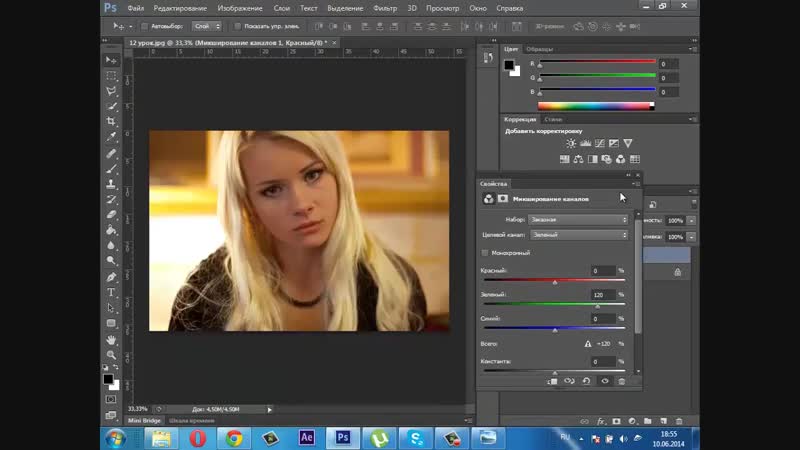Click the Красный channel mixer slider

(x=555, y=280)
